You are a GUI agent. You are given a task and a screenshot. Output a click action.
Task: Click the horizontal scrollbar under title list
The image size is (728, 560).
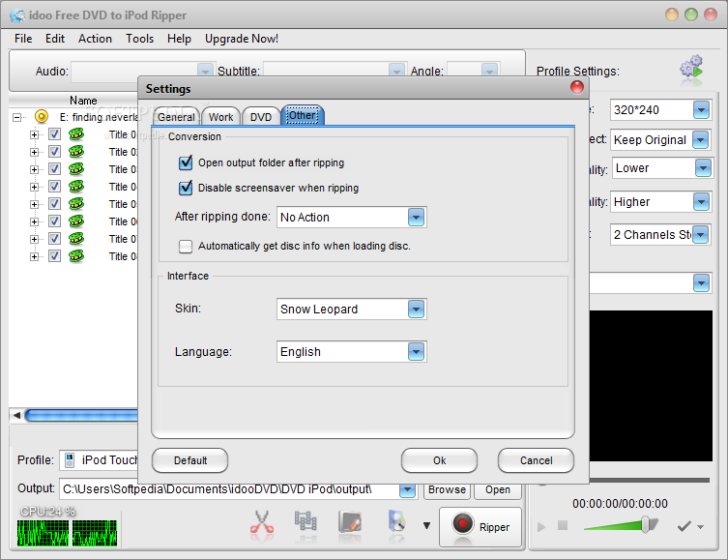tap(81, 415)
